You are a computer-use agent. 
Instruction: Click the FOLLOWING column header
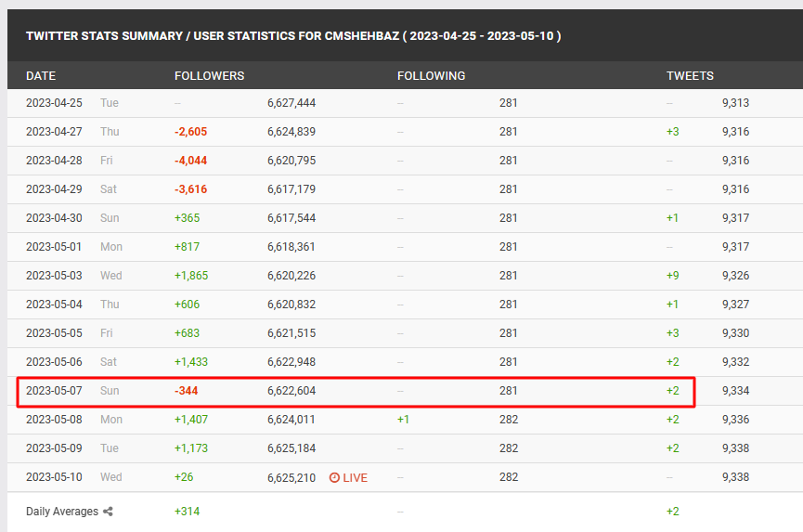431,75
